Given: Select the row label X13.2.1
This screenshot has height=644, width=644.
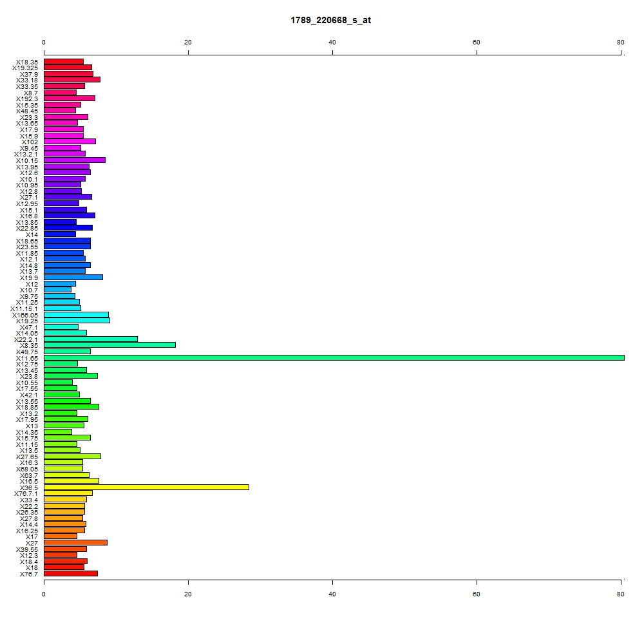Looking at the screenshot, I should tap(26, 155).
